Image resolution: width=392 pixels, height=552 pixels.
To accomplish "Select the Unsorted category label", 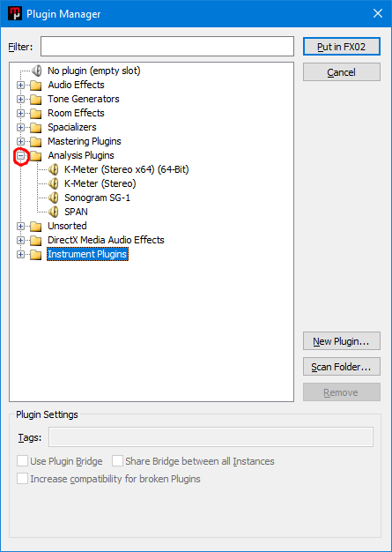I will coord(67,226).
